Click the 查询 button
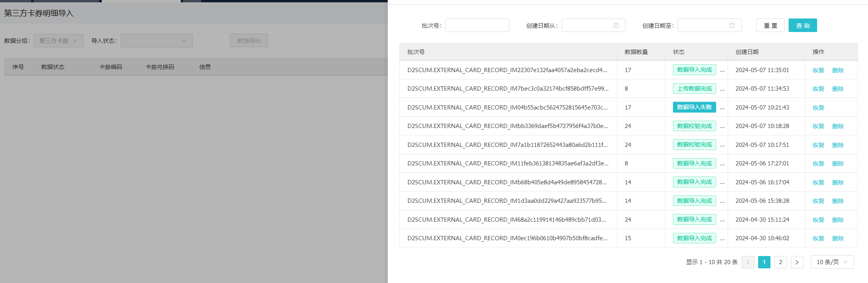This screenshot has width=868, height=283. (x=802, y=25)
